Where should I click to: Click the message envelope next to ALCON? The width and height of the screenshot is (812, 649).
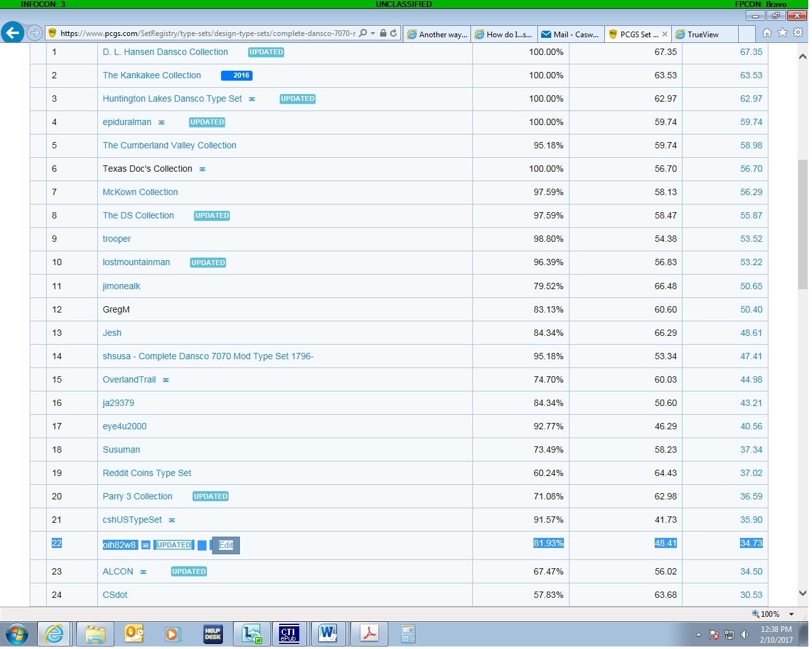[x=143, y=572]
